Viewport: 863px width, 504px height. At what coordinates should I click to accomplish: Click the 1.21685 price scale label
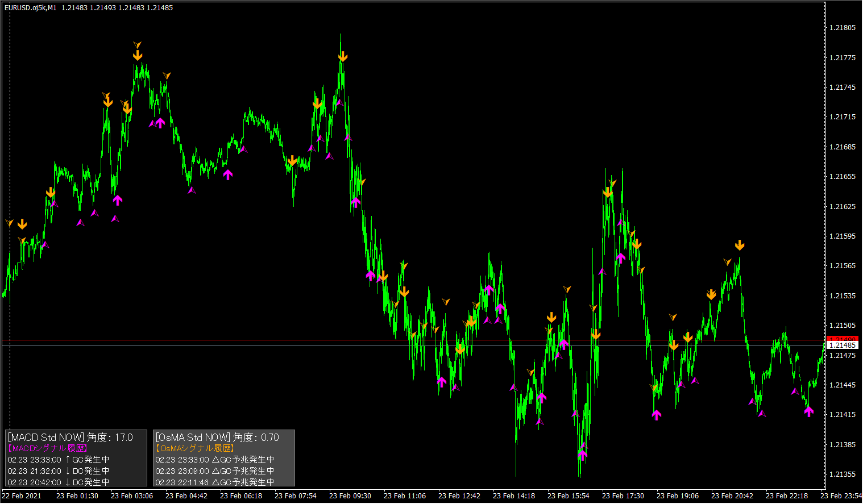click(x=843, y=147)
